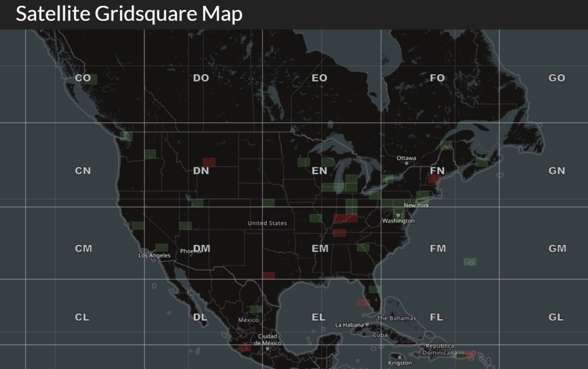The height and width of the screenshot is (369, 588).
Task: Click the red gridsquare in Wyoming
Action: [x=209, y=162]
